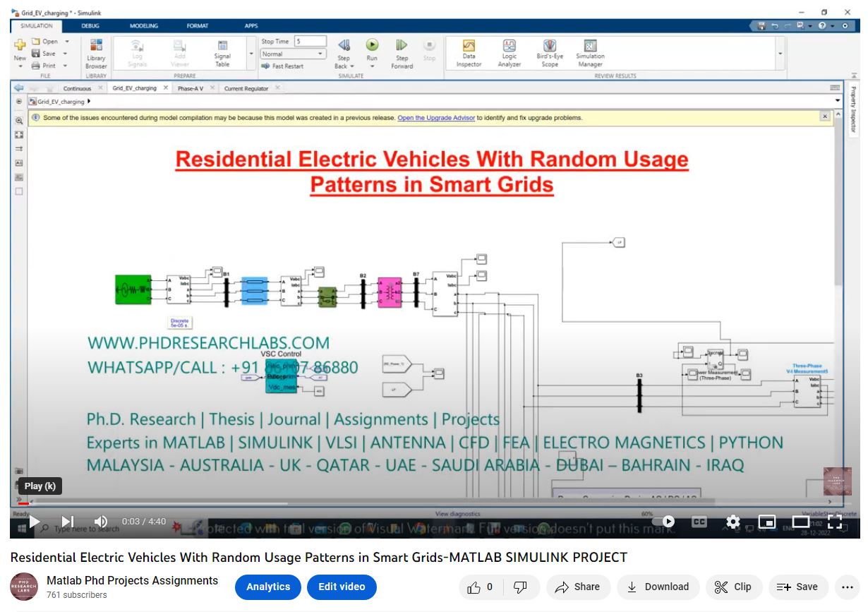868x612 pixels.
Task: Toggle closed captions on video
Action: coord(699,522)
